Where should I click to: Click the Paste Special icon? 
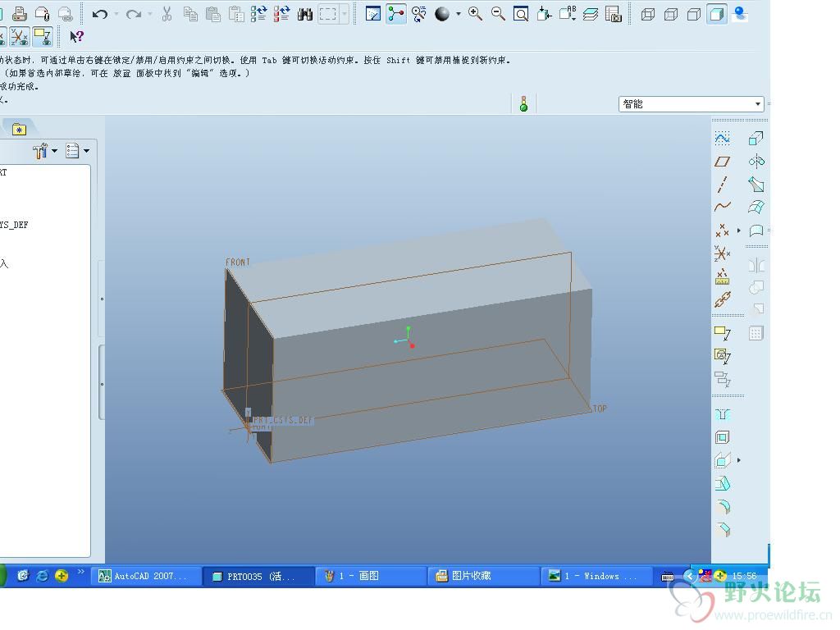click(236, 14)
